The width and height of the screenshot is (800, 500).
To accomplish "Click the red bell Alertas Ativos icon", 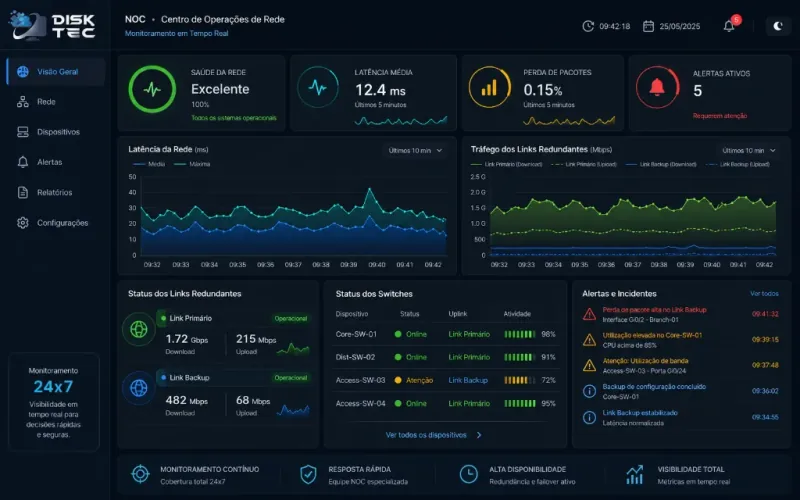I will [x=657, y=87].
